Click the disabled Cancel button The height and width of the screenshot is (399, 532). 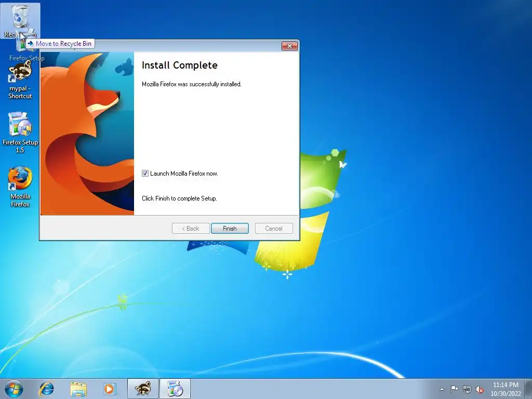(274, 229)
